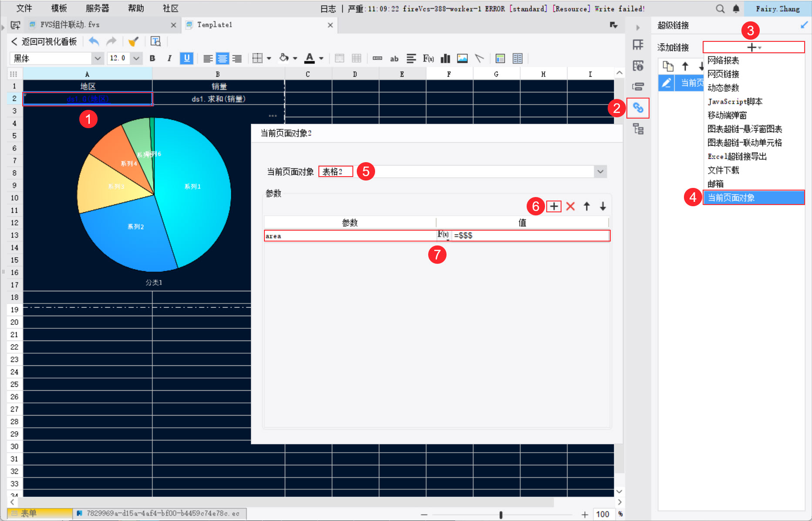The height and width of the screenshot is (521, 812).
Task: Select the 表单 sheet tab
Action: tap(40, 513)
